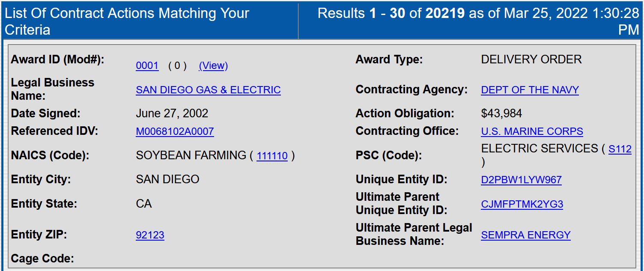Open DEPT OF THE NAVY link
Viewport: 644px width, 271px height.
pyautogui.click(x=530, y=90)
